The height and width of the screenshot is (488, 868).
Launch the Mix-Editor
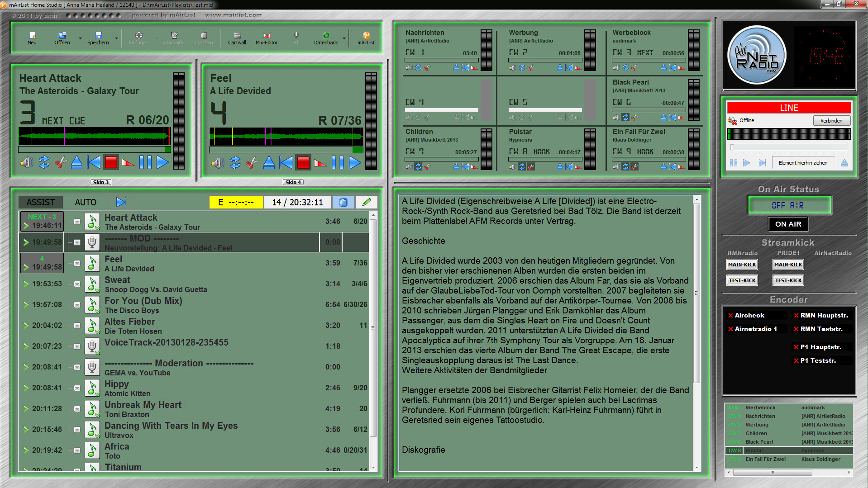click(266, 38)
